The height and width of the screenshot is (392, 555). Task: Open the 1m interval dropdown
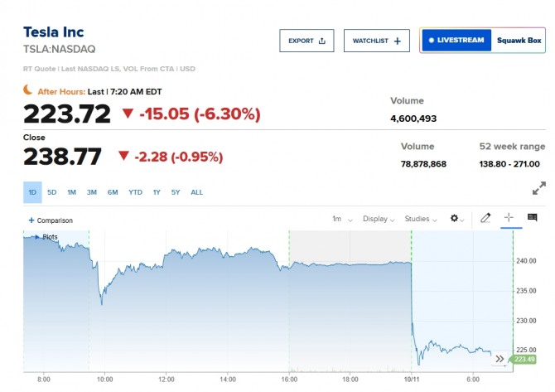tap(342, 219)
